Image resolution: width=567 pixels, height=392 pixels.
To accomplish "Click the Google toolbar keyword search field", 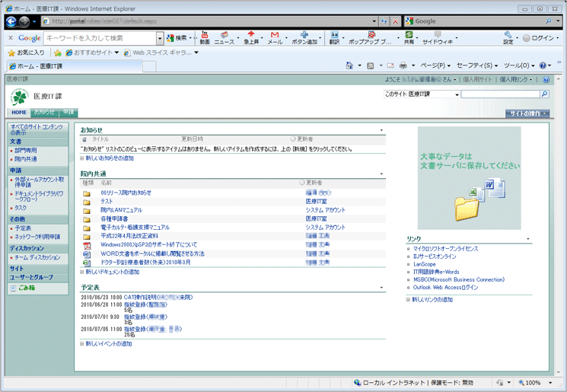I will coord(100,37).
